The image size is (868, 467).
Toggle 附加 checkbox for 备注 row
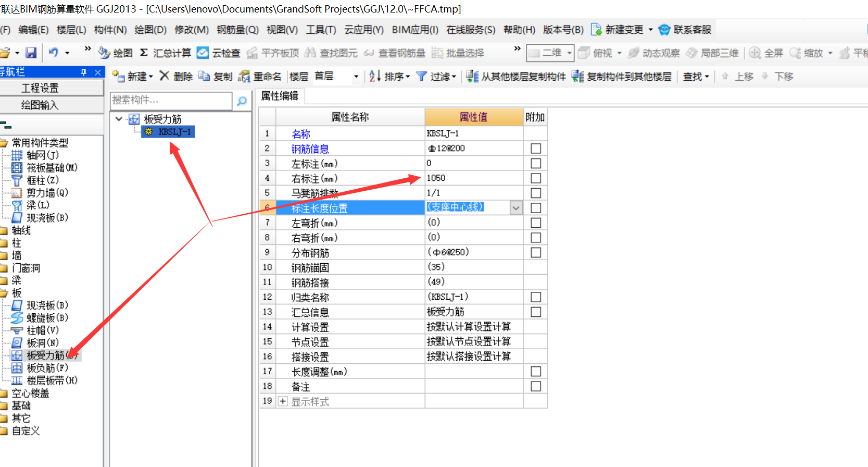pyautogui.click(x=535, y=386)
